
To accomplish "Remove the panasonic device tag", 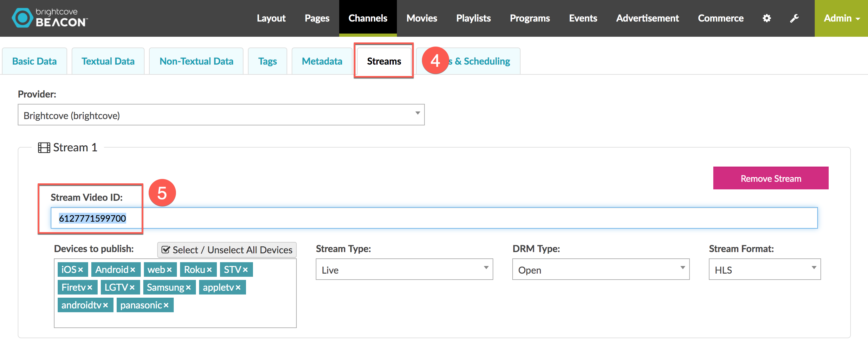I will coord(166,306).
